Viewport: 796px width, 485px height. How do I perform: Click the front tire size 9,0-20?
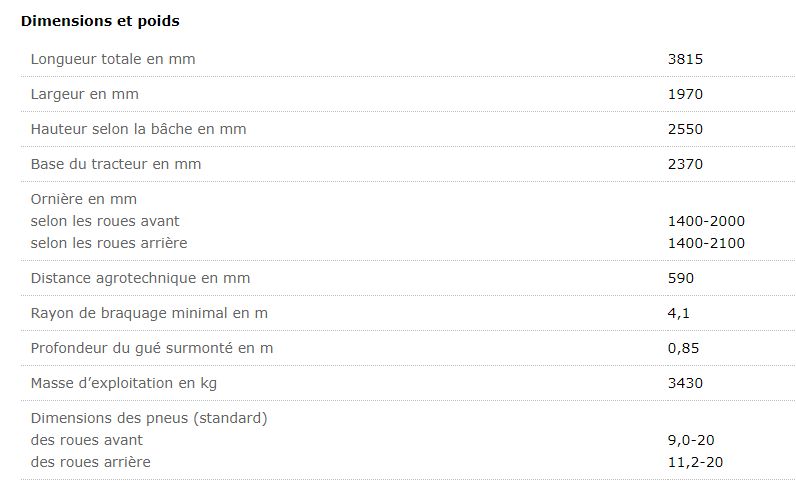690,440
